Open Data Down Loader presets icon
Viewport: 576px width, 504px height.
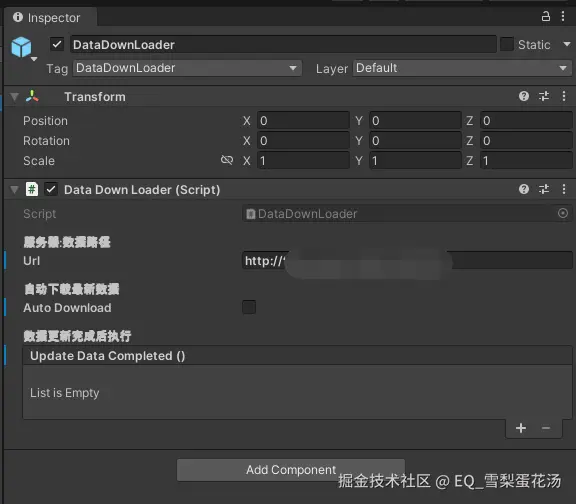pyautogui.click(x=544, y=189)
